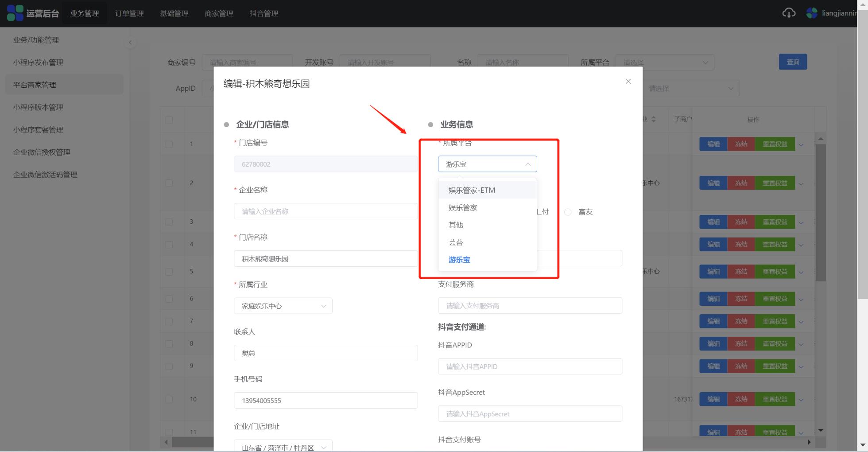Expand more actions arrow for row 5

[x=801, y=272]
